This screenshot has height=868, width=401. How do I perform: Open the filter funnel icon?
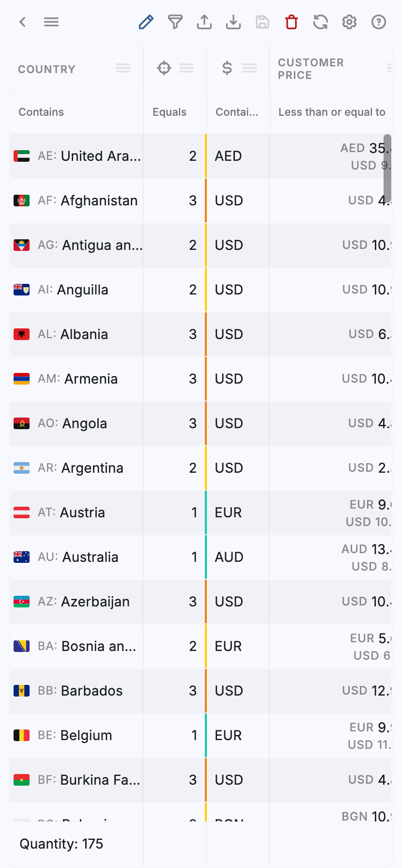[x=175, y=22]
